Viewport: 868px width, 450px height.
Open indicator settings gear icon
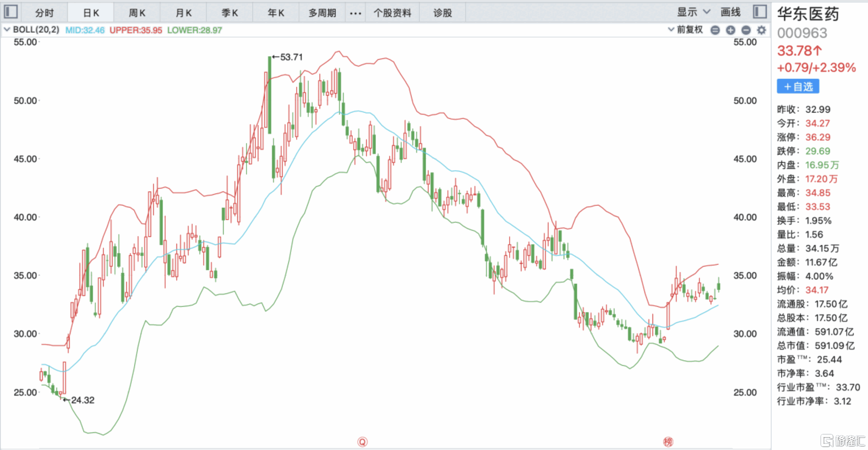762,30
